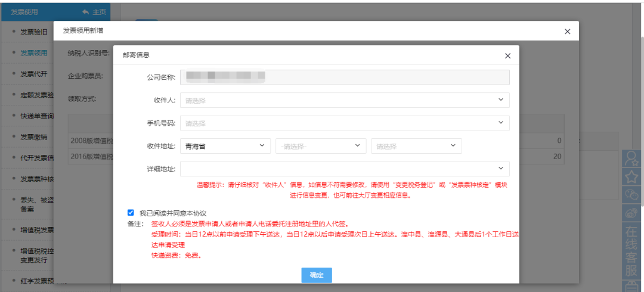
Task: Click the 公司名称 field
Action: pyautogui.click(x=345, y=77)
